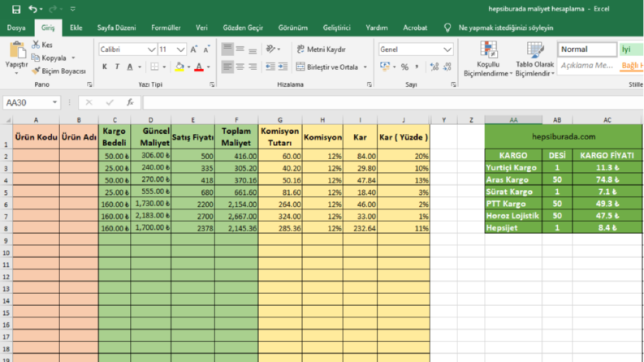Open Sayı dialog launcher
644x362 pixels.
453,84
